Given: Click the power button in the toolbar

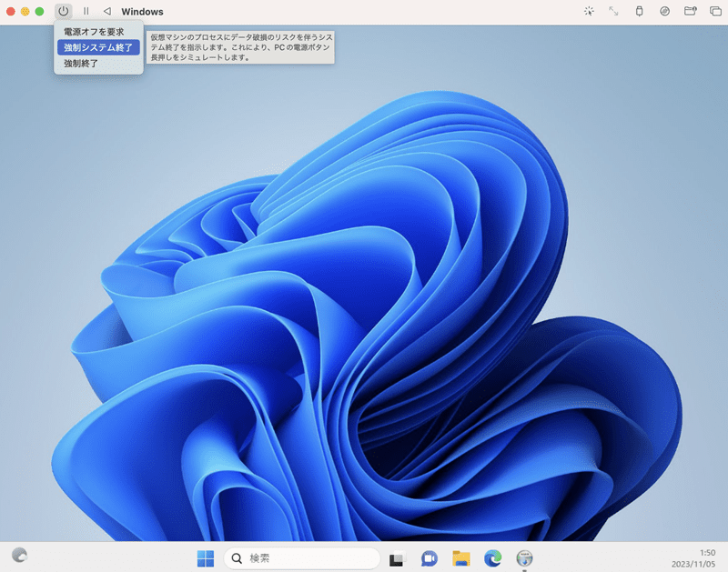Looking at the screenshot, I should 63,11.
